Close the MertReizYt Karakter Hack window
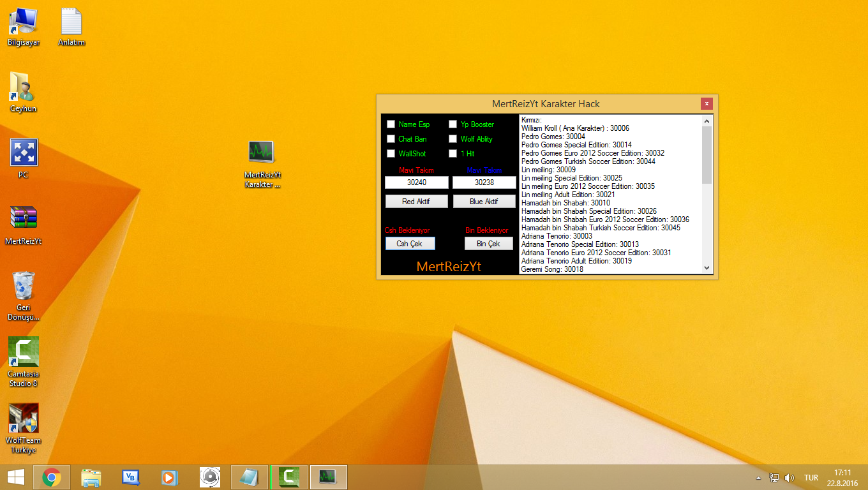Screen dimensions: 868x490 coord(707,104)
